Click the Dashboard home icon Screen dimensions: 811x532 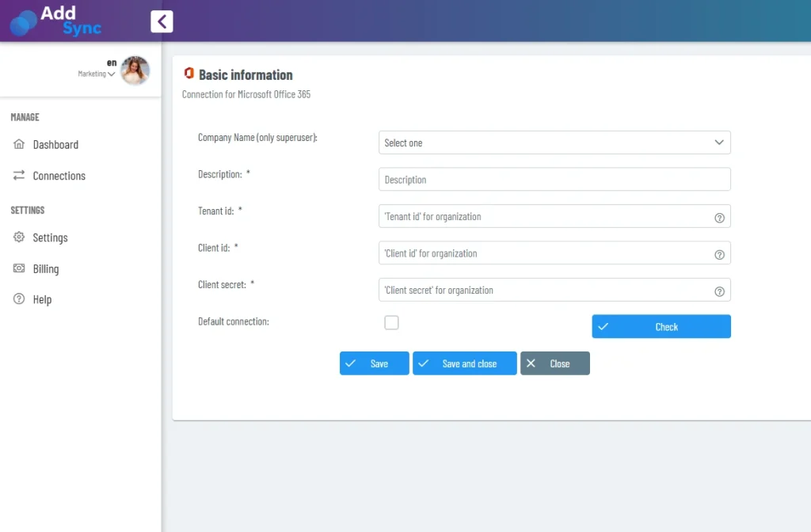point(19,144)
